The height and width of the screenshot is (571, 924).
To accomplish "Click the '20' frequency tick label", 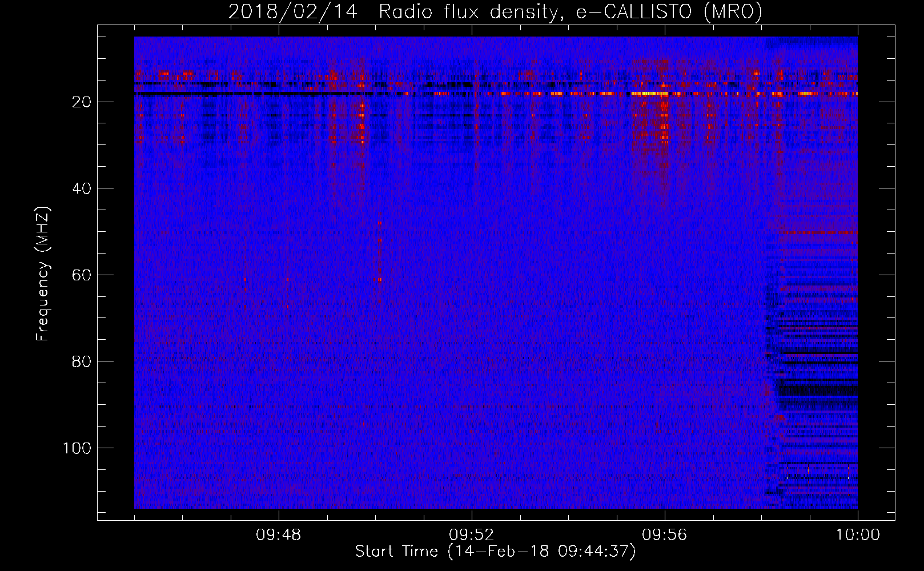I will 82,102.
